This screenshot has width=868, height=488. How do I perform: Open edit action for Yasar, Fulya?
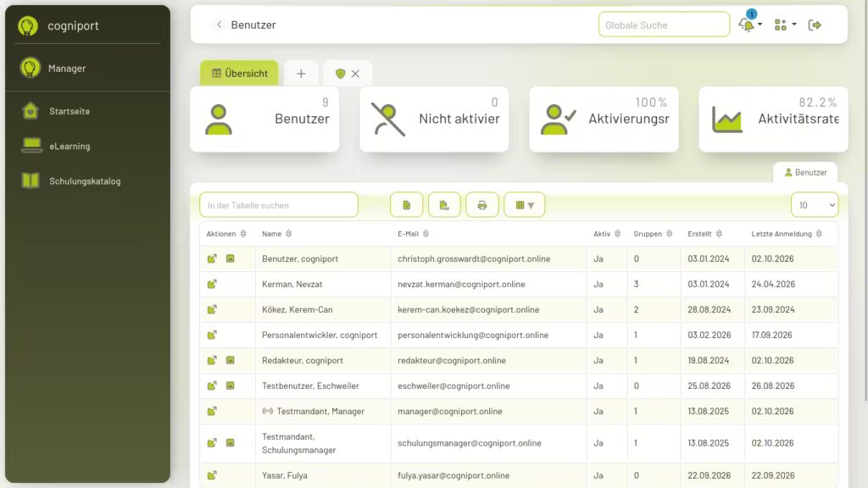point(212,475)
